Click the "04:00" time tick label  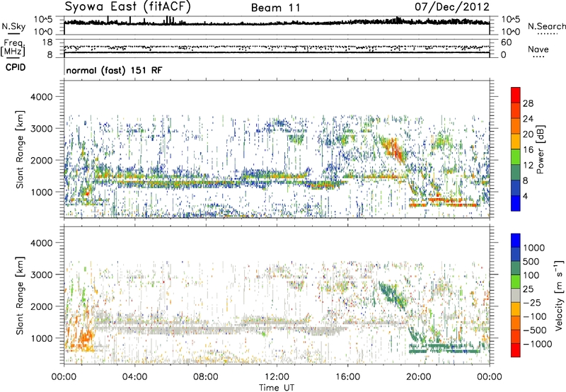pyautogui.click(x=134, y=377)
